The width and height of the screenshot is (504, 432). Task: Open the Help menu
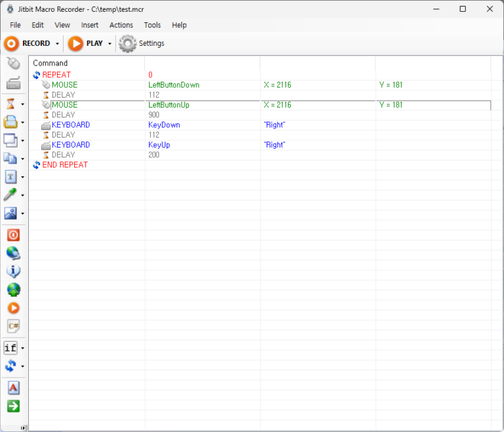[x=179, y=25]
